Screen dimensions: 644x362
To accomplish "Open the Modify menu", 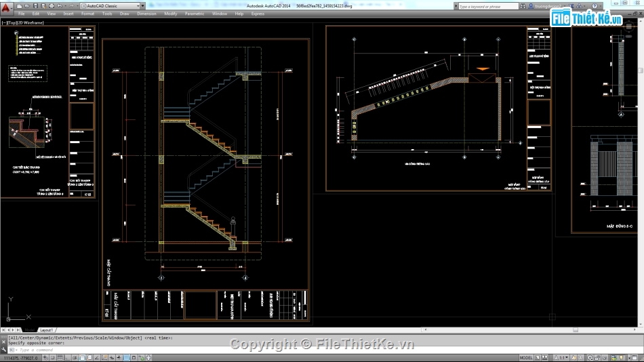I will point(170,14).
